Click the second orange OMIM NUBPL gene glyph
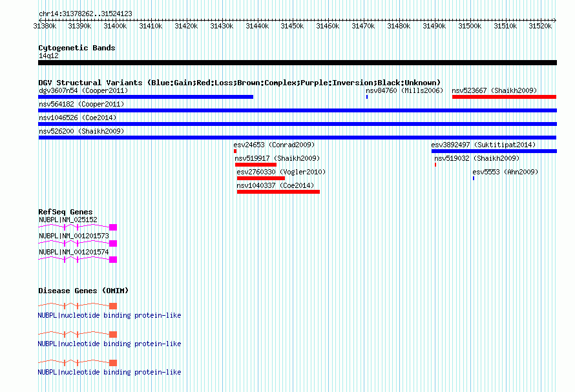 [x=78, y=335]
